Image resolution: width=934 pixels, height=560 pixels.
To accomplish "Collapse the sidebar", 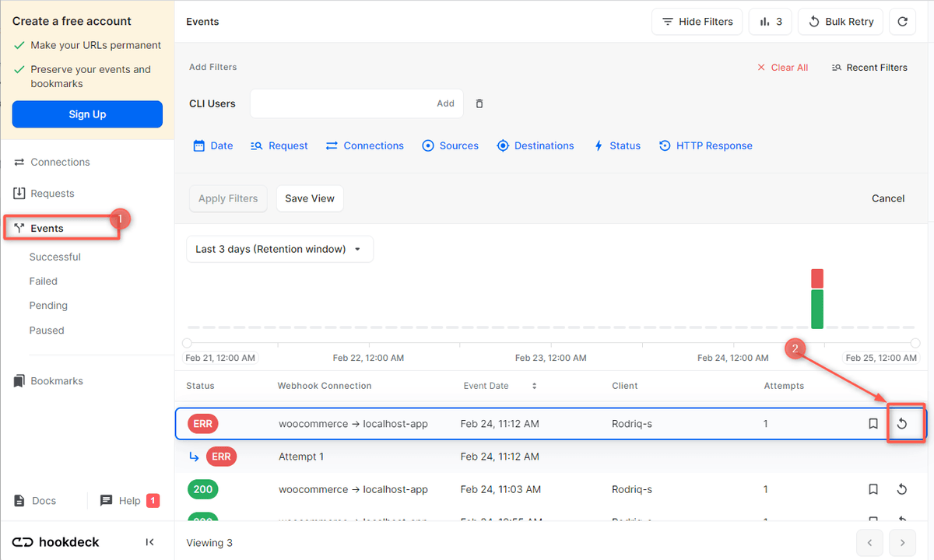I will pyautogui.click(x=149, y=542).
